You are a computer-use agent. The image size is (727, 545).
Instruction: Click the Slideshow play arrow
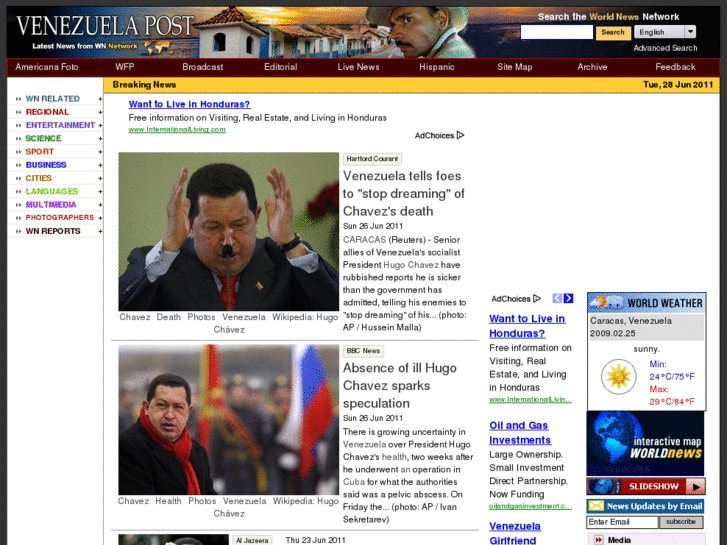[x=696, y=487]
